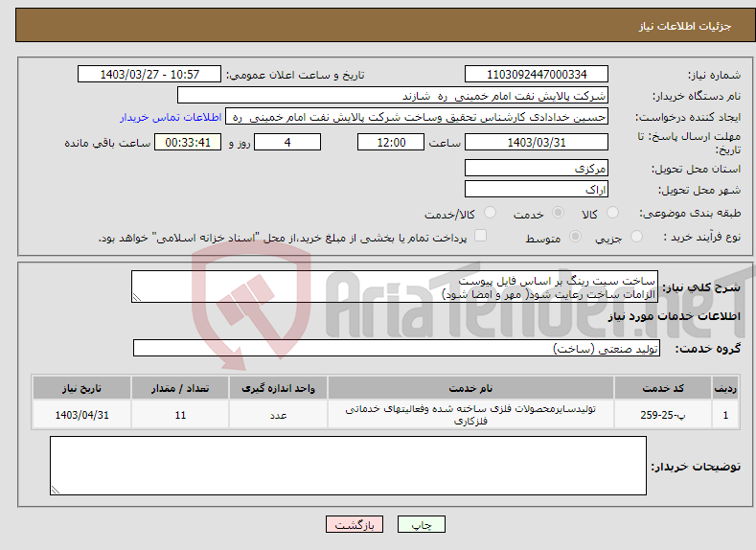Click the buyer organization name field
The image size is (756, 550).
pos(393,96)
